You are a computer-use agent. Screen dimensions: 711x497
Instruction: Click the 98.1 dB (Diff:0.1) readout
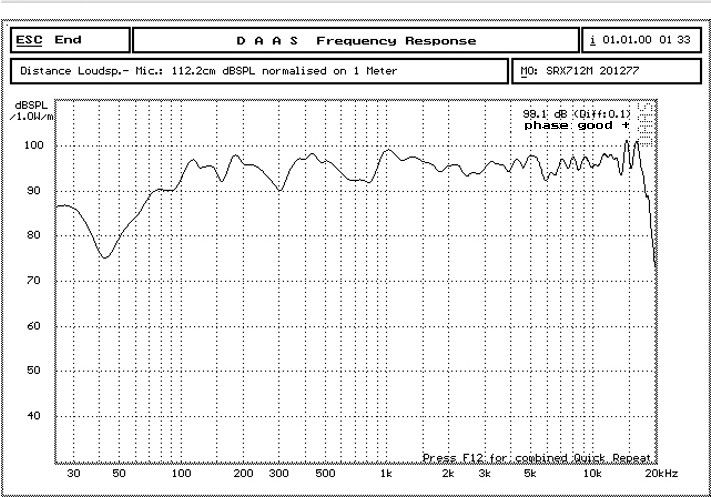click(x=576, y=114)
